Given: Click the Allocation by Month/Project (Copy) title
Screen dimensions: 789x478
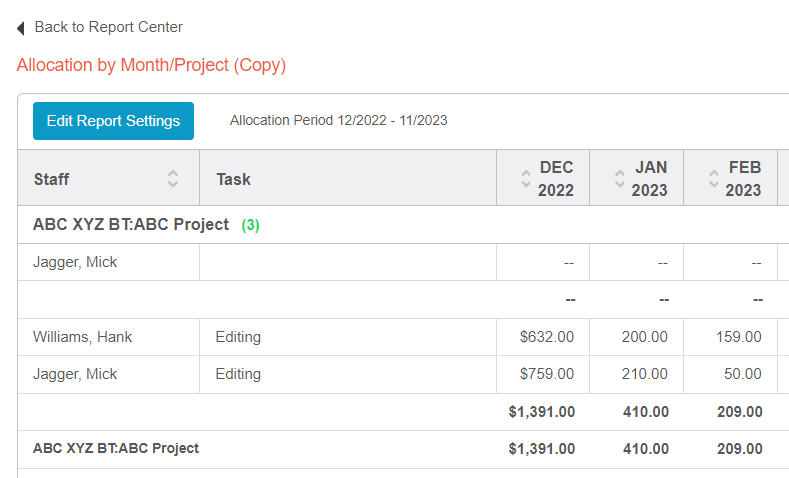Looking at the screenshot, I should click(x=151, y=65).
